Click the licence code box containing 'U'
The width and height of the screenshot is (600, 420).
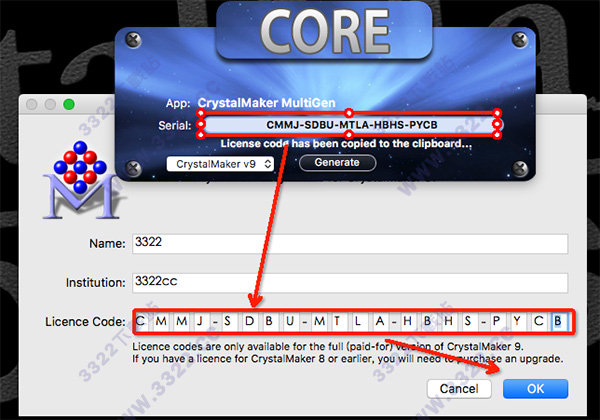click(x=290, y=321)
